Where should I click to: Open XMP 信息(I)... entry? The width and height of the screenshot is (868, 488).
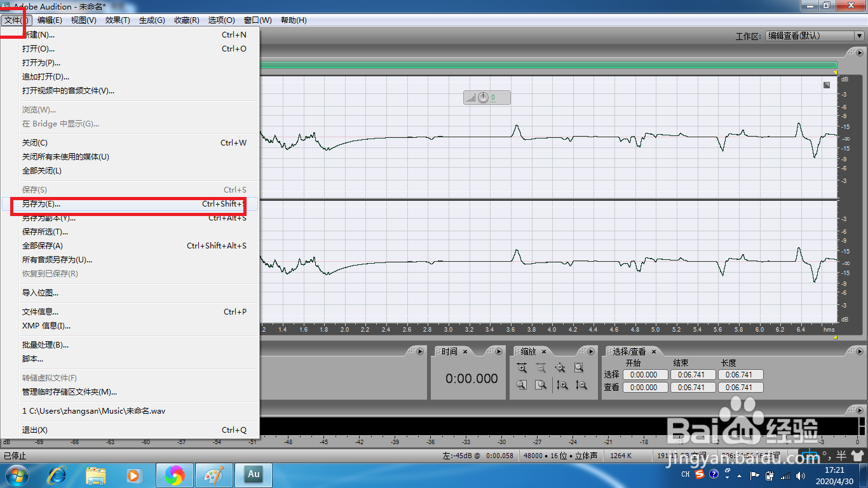130,326
